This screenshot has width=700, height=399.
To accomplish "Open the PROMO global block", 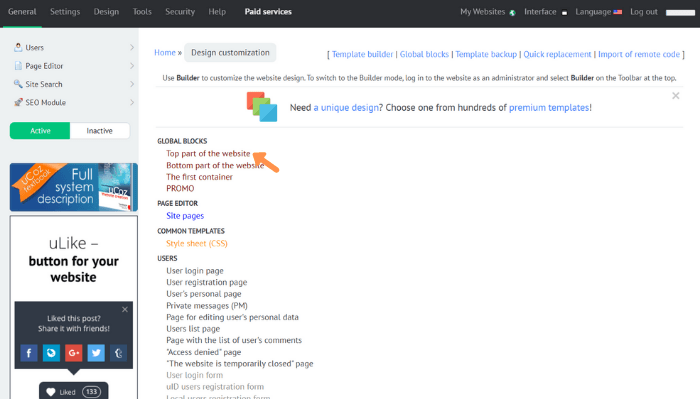I will [180, 188].
